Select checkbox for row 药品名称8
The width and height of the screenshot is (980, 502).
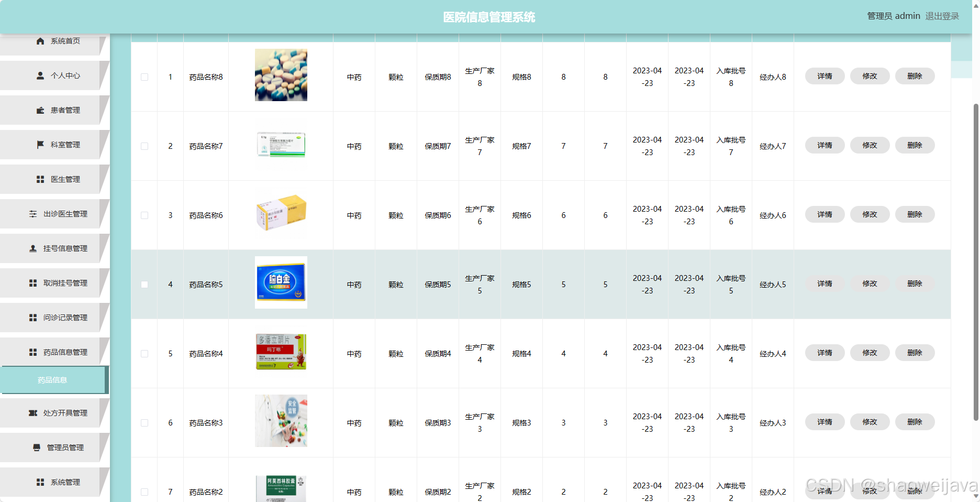[144, 77]
